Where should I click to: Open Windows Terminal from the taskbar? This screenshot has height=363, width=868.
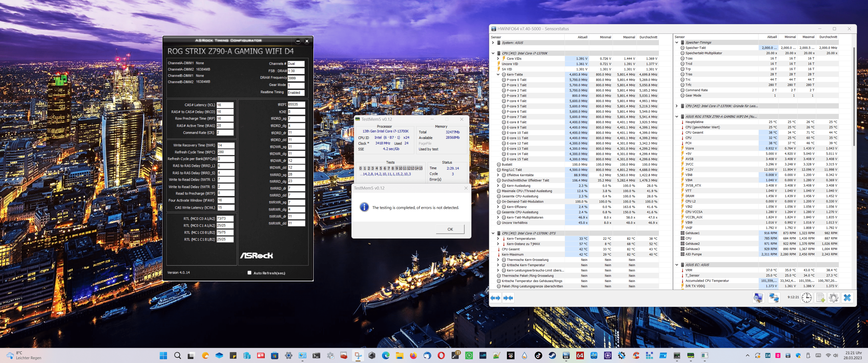click(x=316, y=355)
